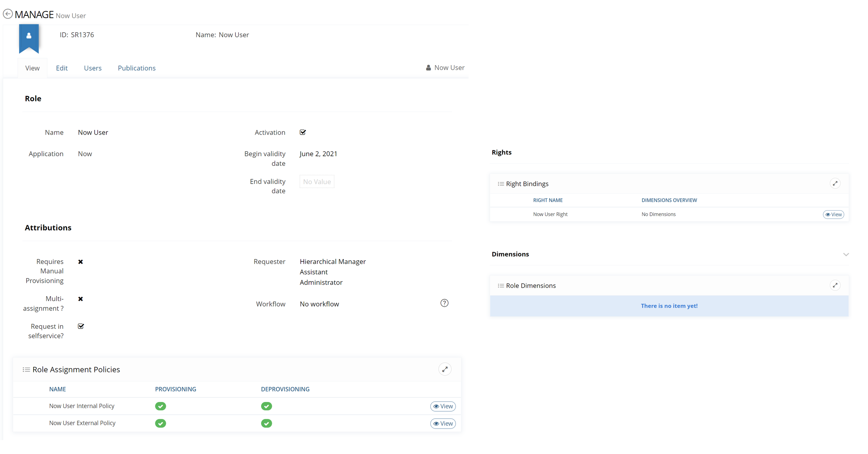Click the list icon beside Right Bindings
The height and width of the screenshot is (454, 868).
point(501,184)
